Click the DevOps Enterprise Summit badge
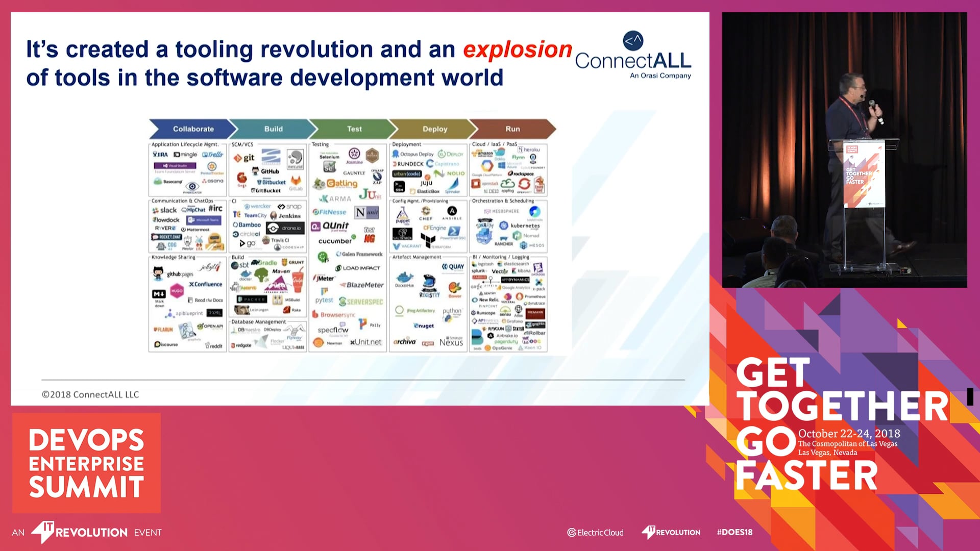The height and width of the screenshot is (551, 980). coord(86,463)
